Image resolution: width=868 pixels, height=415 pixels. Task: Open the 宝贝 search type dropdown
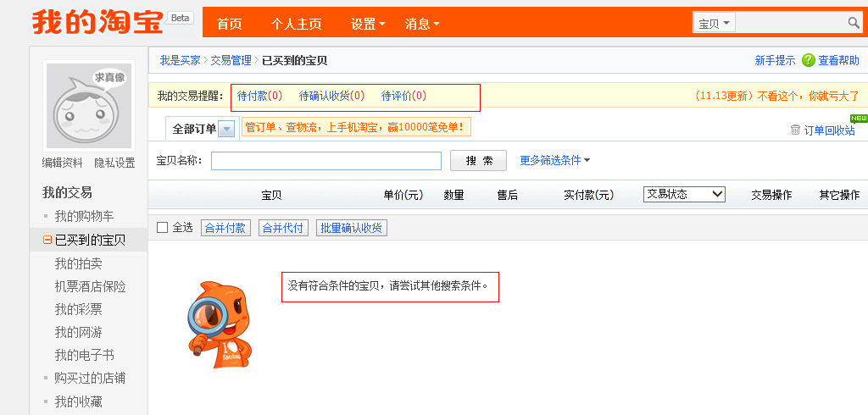(x=714, y=24)
